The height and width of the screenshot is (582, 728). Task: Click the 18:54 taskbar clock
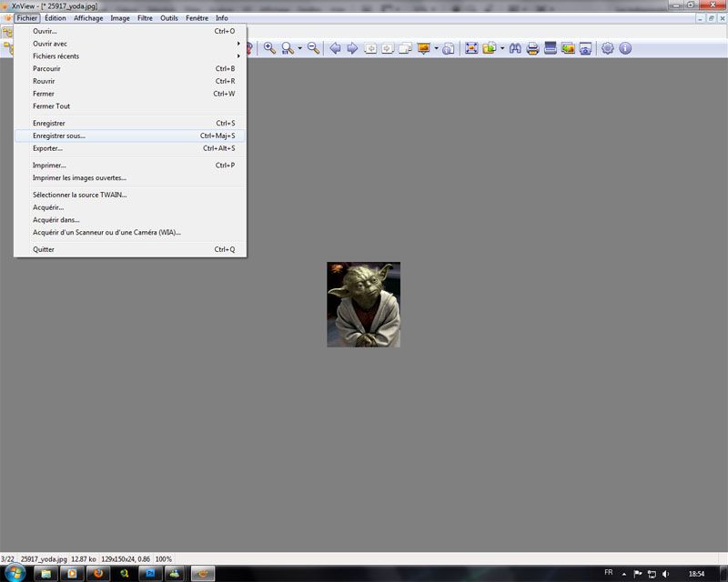coord(696,574)
